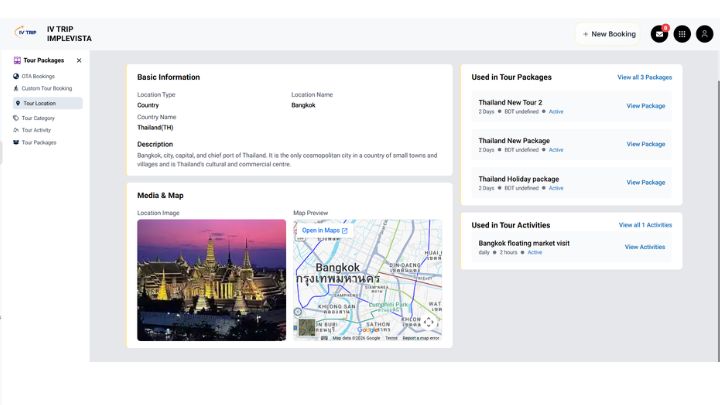Open keyboard shortcuts icon on map
Viewport: 720px width, 405px height.
(x=325, y=338)
